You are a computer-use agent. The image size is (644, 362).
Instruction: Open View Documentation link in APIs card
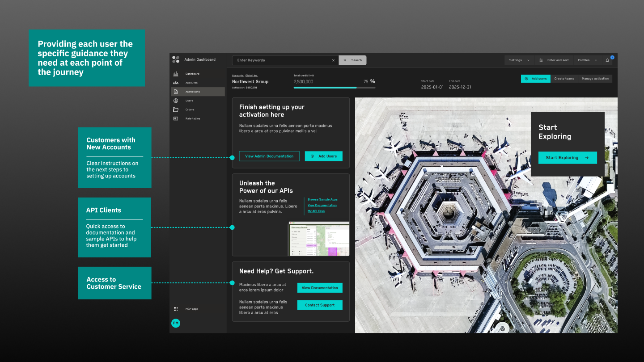[x=322, y=205]
